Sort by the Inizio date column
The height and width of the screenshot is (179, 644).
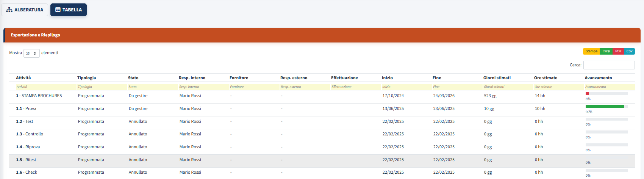387,78
